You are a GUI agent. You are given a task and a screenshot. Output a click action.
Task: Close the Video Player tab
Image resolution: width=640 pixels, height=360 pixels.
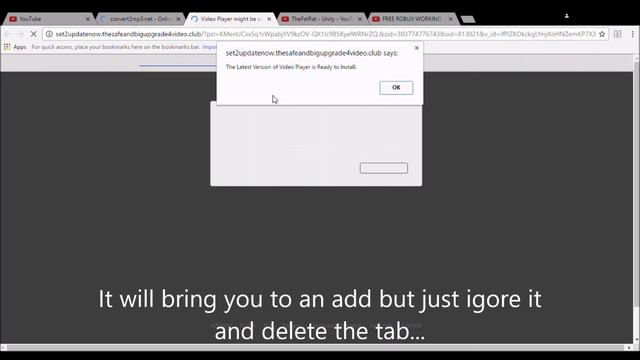(269, 19)
